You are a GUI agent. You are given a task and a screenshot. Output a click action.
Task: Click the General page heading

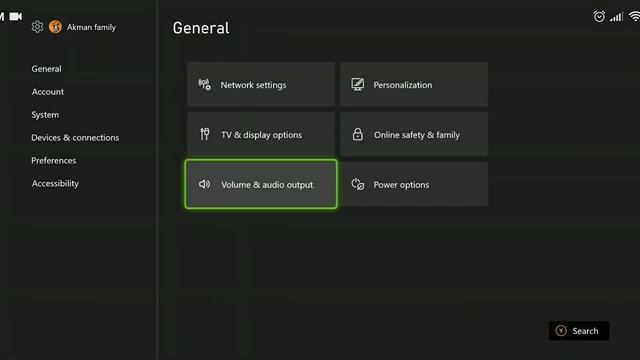(x=201, y=28)
